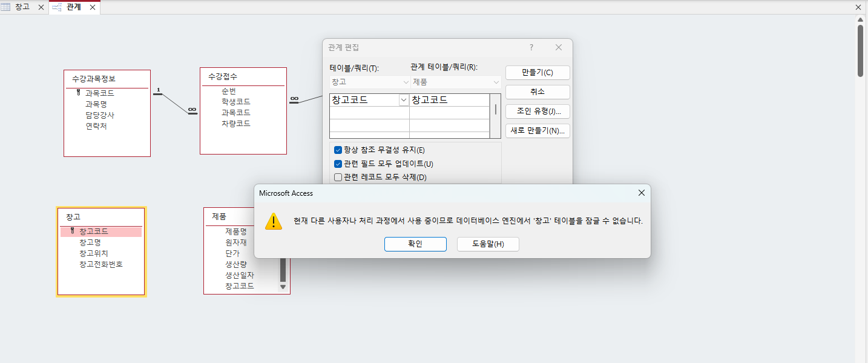Close the 관계 tab with its X
Viewport: 868px width, 363px height.
(x=92, y=7)
